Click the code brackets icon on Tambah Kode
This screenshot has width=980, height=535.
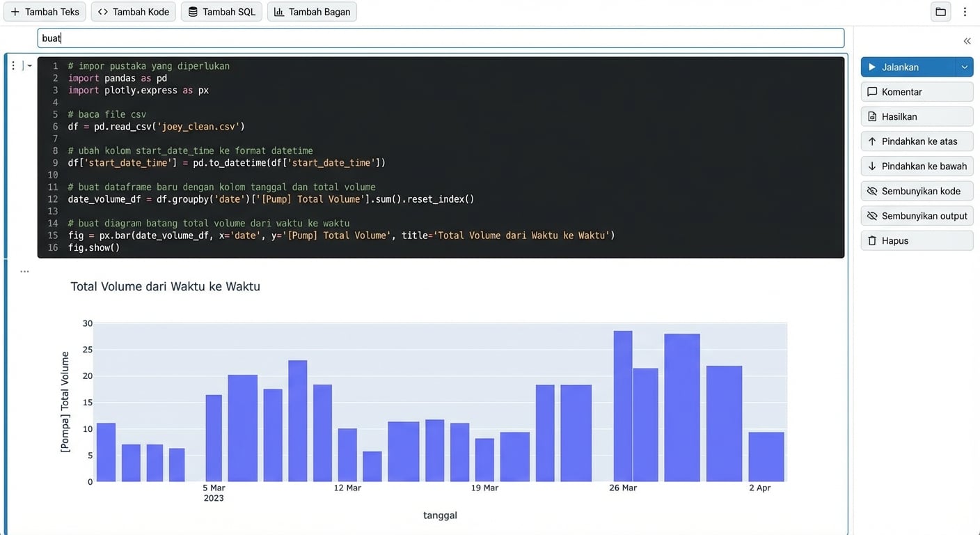[x=102, y=11]
